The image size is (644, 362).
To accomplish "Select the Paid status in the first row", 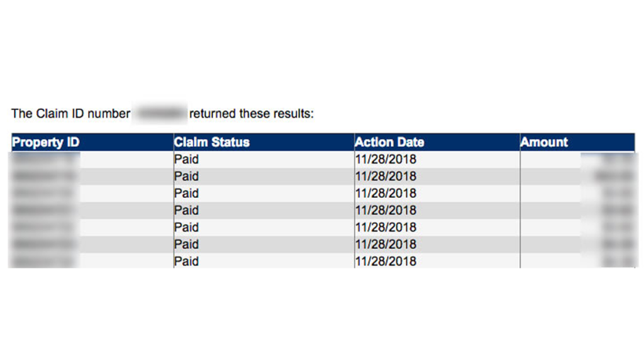I will point(186,159).
